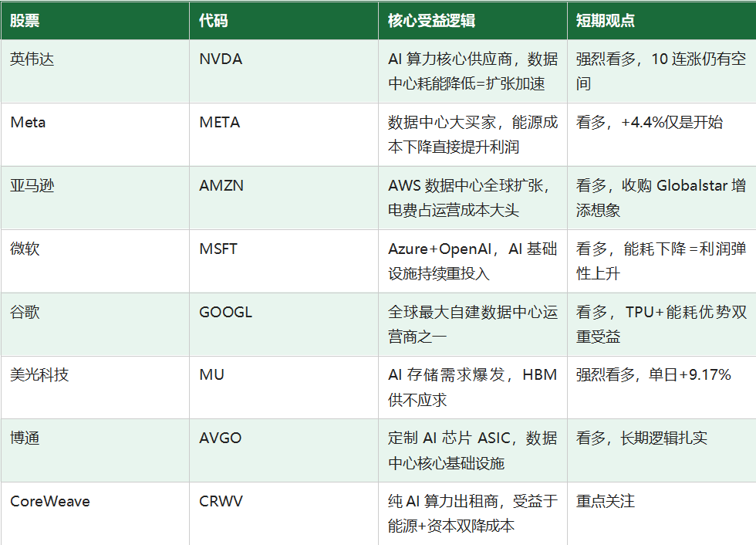Screen dimensions: 756x545
Task: Select the 美光科技 stock name cell
Action: (x=95, y=388)
